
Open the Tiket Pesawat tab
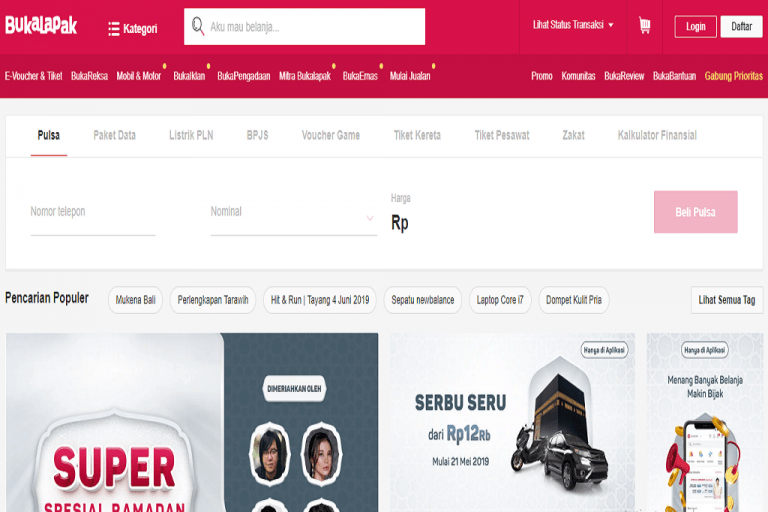[x=502, y=135]
